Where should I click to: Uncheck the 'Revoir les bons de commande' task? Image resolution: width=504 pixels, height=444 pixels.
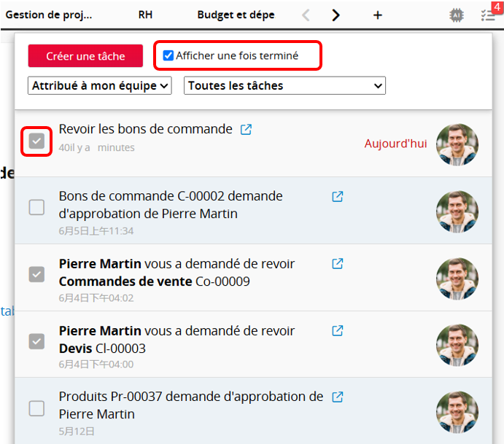click(36, 141)
